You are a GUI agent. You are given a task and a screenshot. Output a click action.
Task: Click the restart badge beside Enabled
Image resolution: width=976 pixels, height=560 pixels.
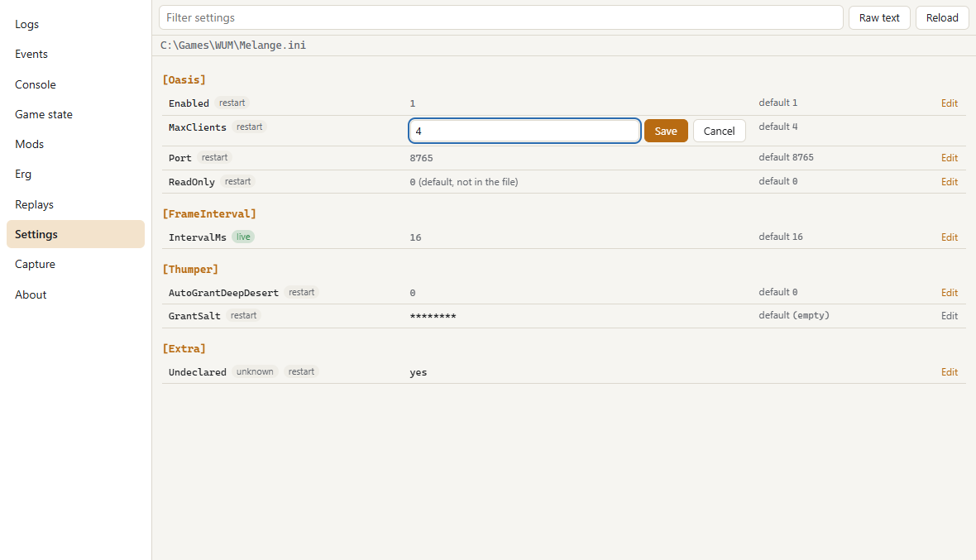(x=232, y=103)
